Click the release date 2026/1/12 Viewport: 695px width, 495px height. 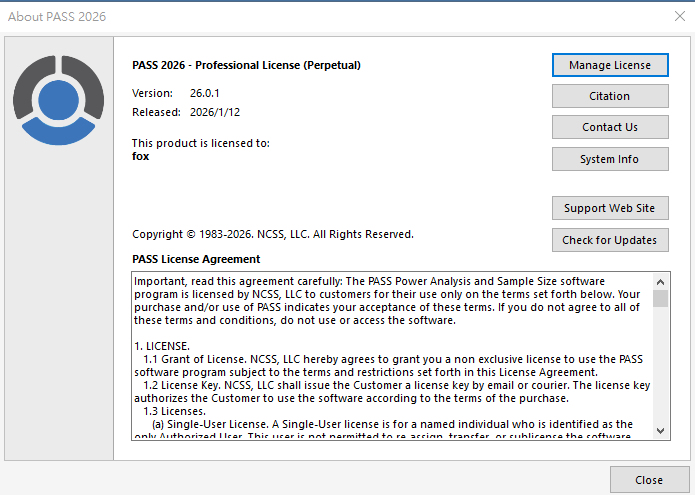[x=215, y=112]
